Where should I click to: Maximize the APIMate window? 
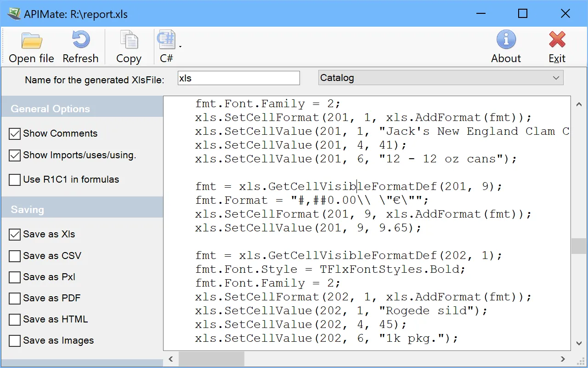[x=522, y=14]
